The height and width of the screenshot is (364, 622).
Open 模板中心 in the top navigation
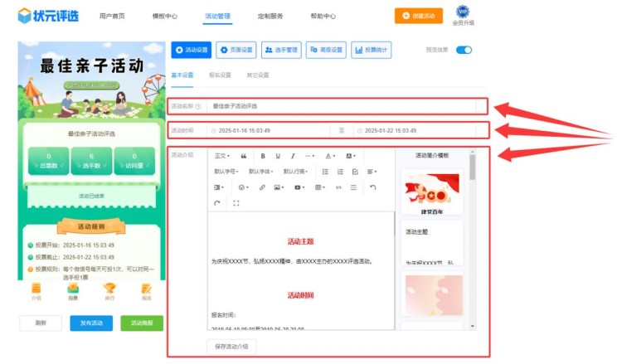tap(164, 16)
